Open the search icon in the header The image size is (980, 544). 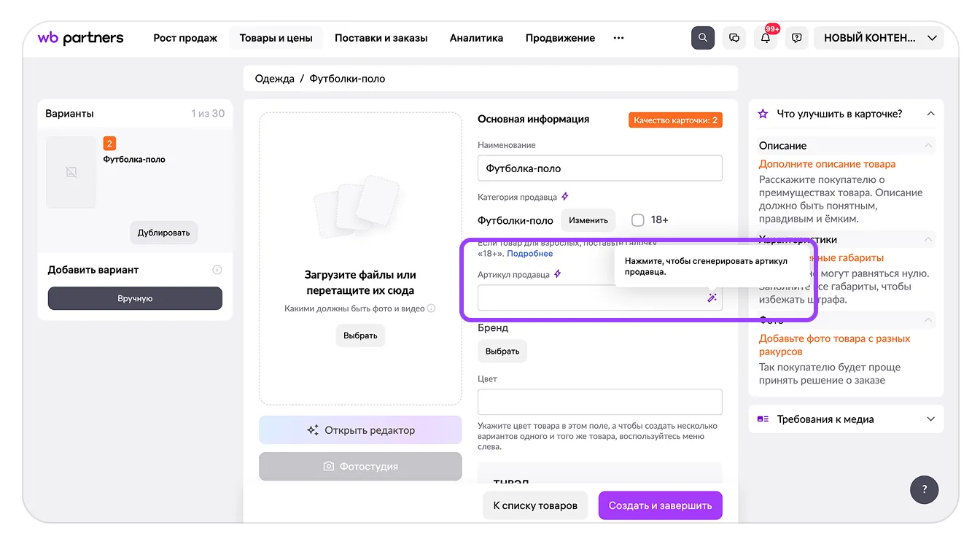click(x=703, y=38)
